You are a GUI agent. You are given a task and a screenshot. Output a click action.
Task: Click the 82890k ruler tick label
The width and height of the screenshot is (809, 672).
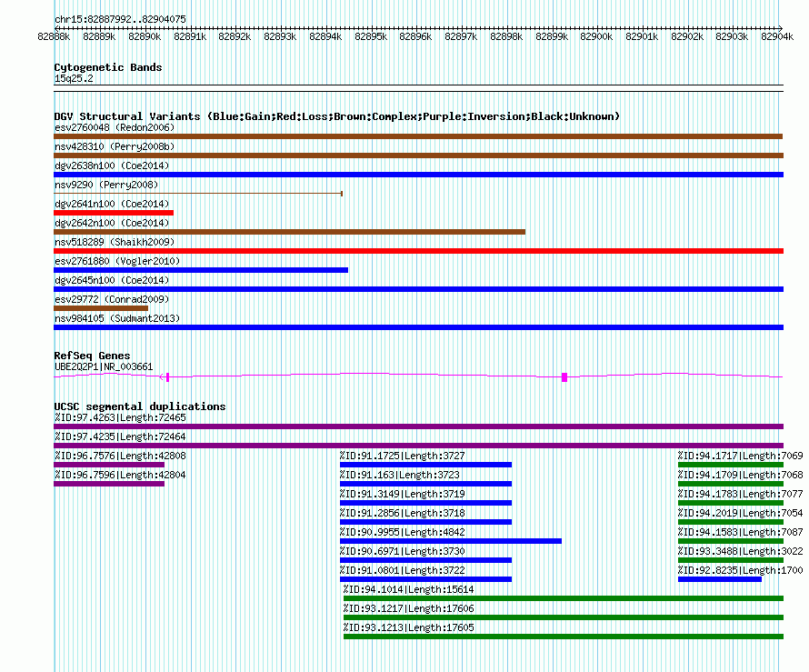tap(145, 36)
